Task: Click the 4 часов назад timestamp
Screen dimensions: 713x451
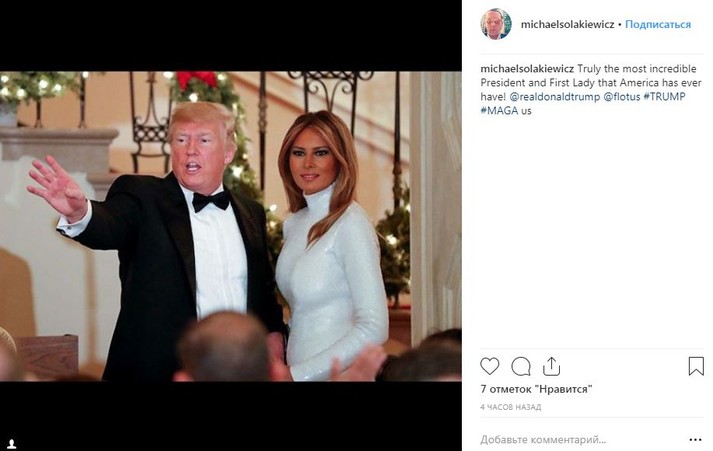Action: click(x=510, y=408)
